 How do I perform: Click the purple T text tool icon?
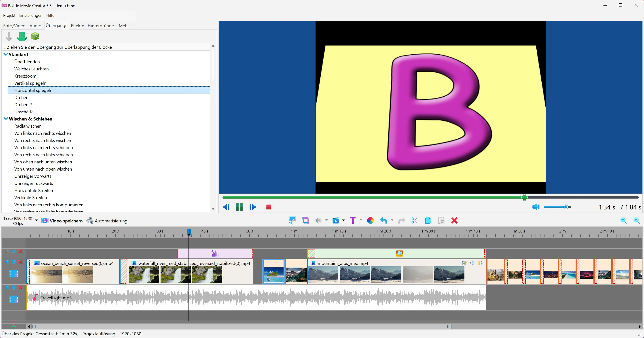tap(353, 220)
